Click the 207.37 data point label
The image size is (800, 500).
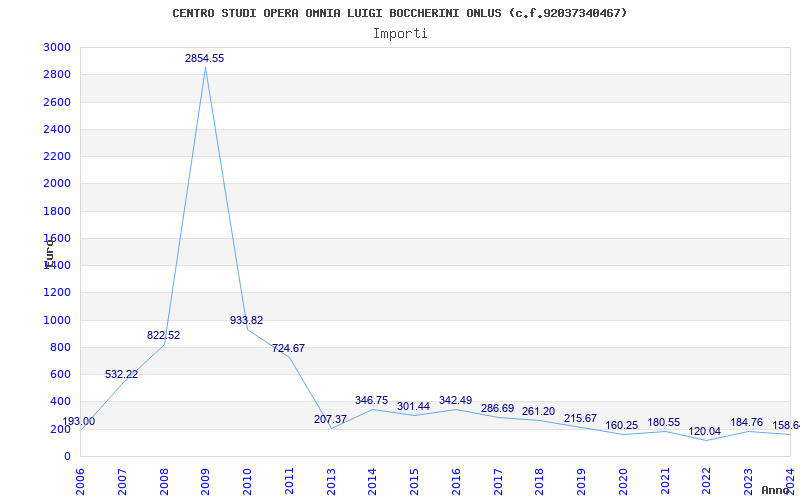331,420
